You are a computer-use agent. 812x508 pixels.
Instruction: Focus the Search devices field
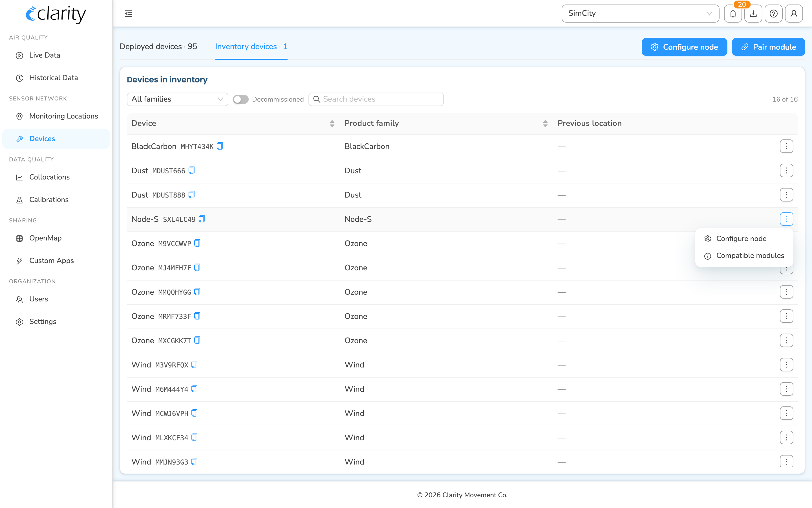click(x=376, y=99)
